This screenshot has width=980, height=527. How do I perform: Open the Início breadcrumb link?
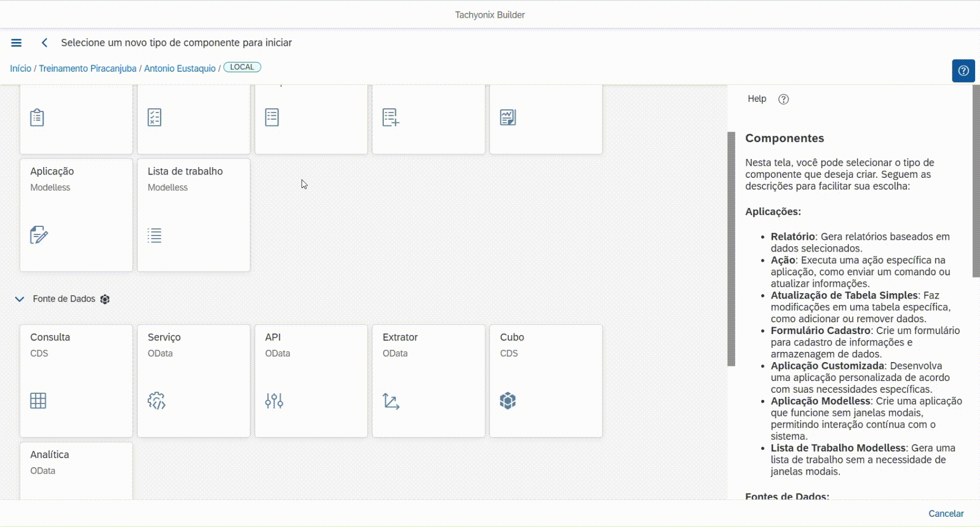point(20,68)
